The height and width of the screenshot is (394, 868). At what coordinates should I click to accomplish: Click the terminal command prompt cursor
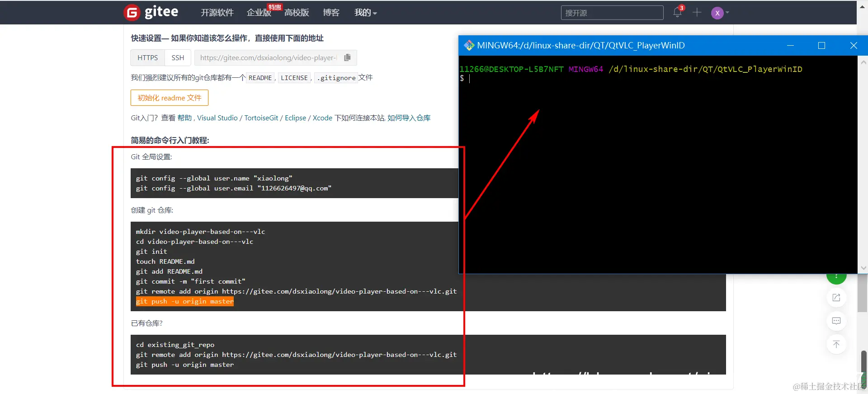point(470,78)
